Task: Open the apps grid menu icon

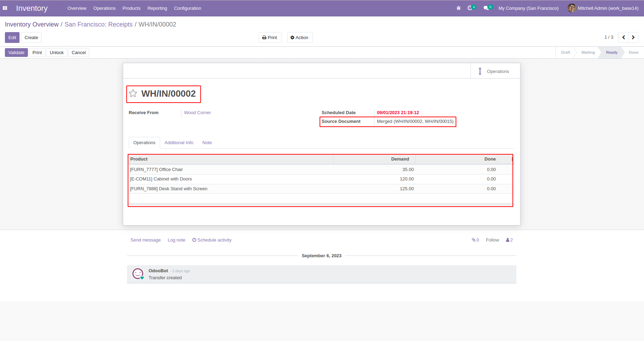Action: [x=5, y=8]
